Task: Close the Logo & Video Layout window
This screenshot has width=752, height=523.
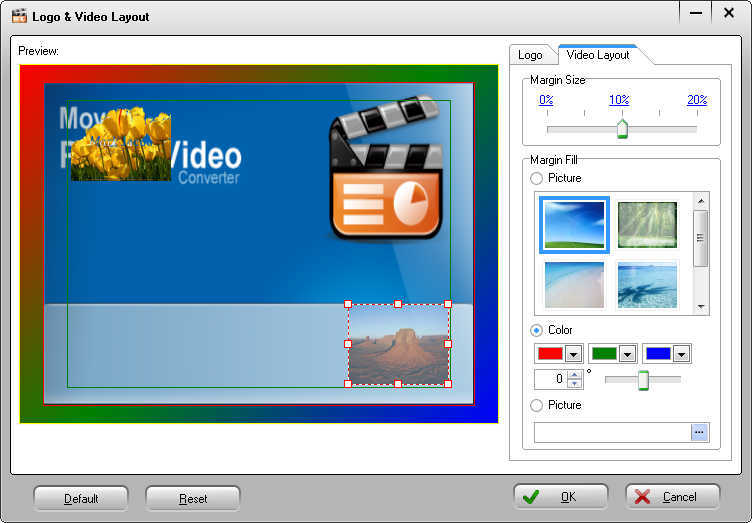Action: click(x=729, y=13)
